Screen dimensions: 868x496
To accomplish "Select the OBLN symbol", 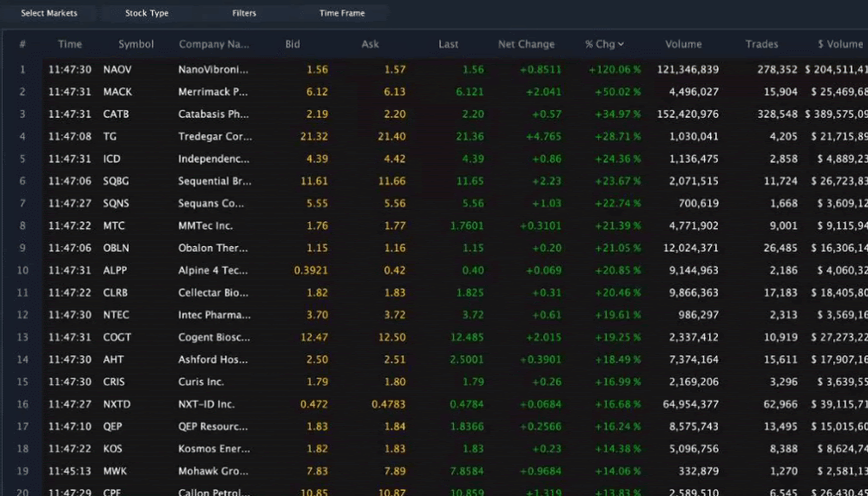I will 115,248.
